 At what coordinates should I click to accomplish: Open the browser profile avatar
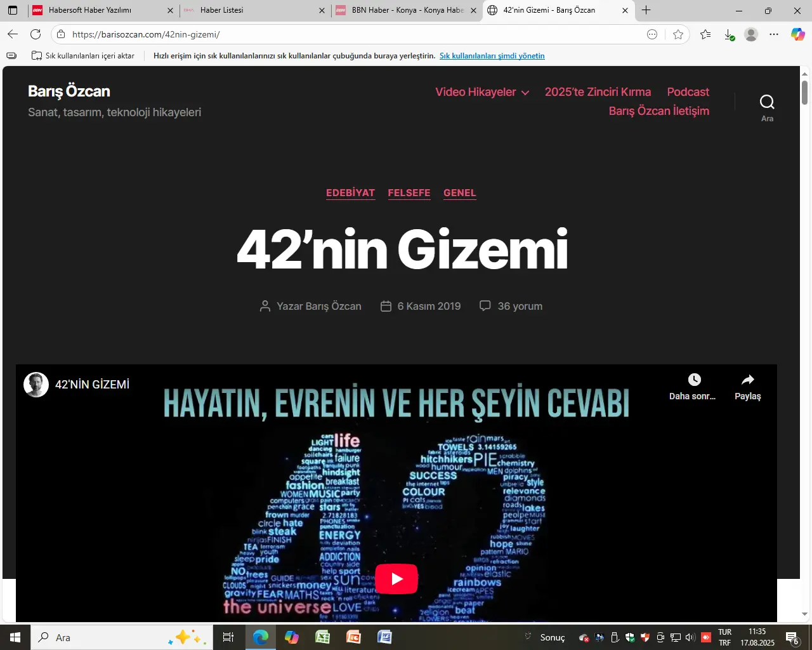[751, 34]
